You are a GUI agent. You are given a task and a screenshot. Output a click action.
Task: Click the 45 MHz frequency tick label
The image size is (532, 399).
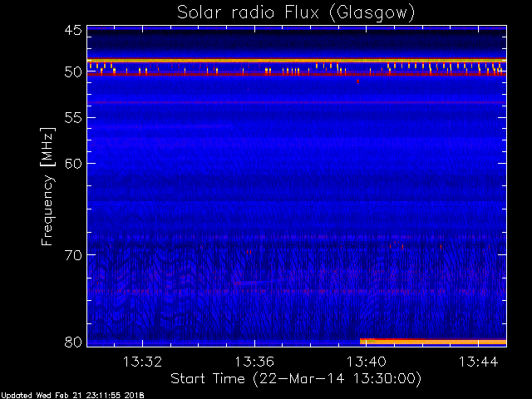72,31
